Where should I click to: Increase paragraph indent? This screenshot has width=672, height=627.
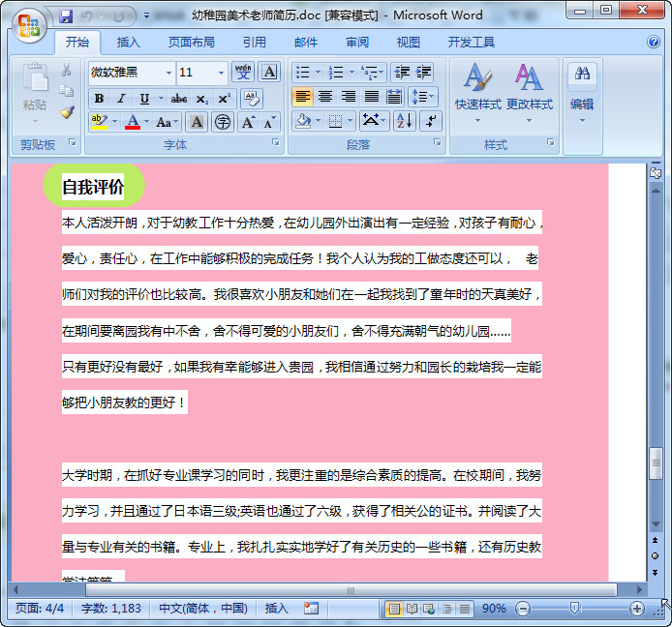423,72
